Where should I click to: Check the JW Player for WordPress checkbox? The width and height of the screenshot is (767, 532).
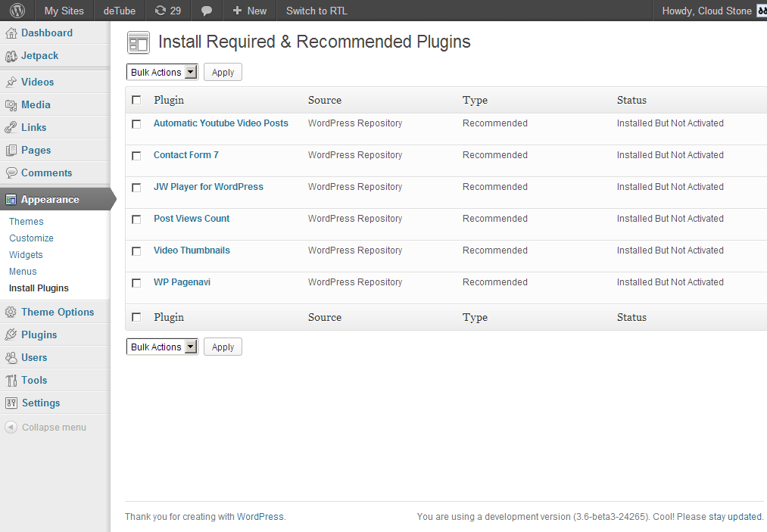point(136,188)
